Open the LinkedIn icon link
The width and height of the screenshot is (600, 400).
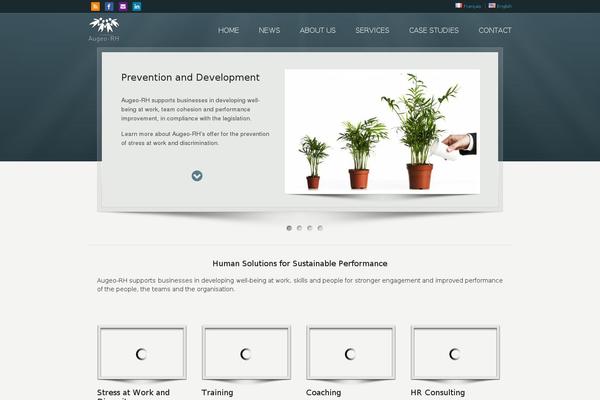click(x=137, y=6)
